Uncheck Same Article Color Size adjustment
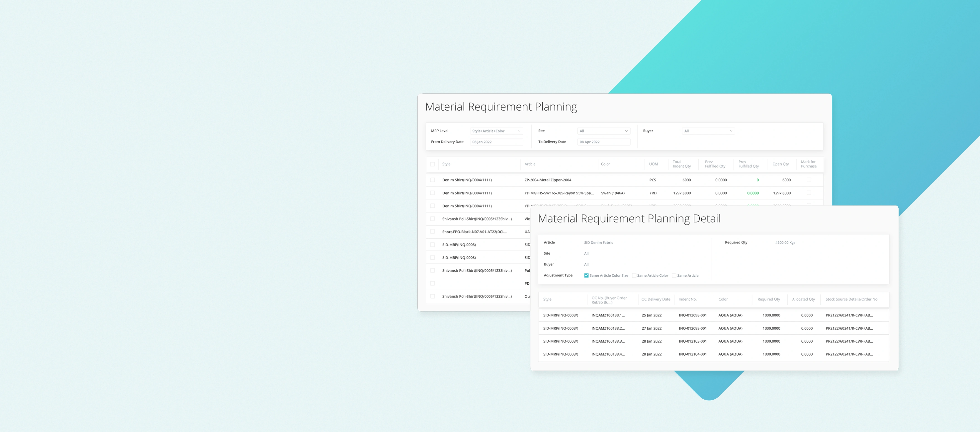The width and height of the screenshot is (980, 432). (x=586, y=275)
